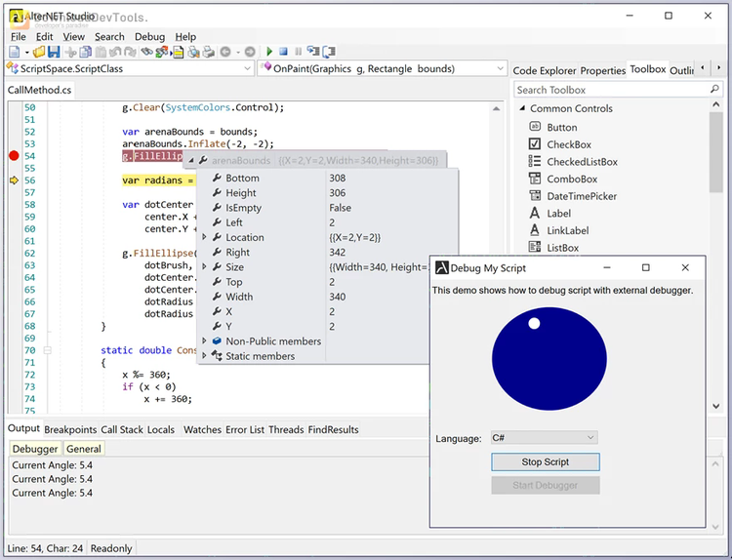
Task: Open the OnPaint method dropdown
Action: tap(382, 68)
